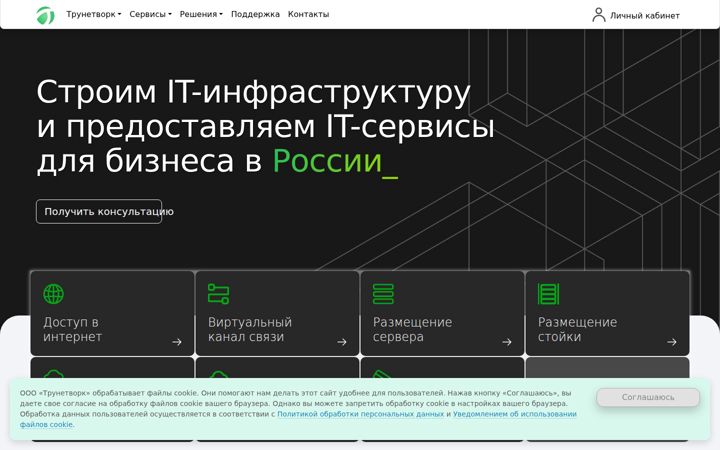Open the Контакты page

pyautogui.click(x=309, y=14)
